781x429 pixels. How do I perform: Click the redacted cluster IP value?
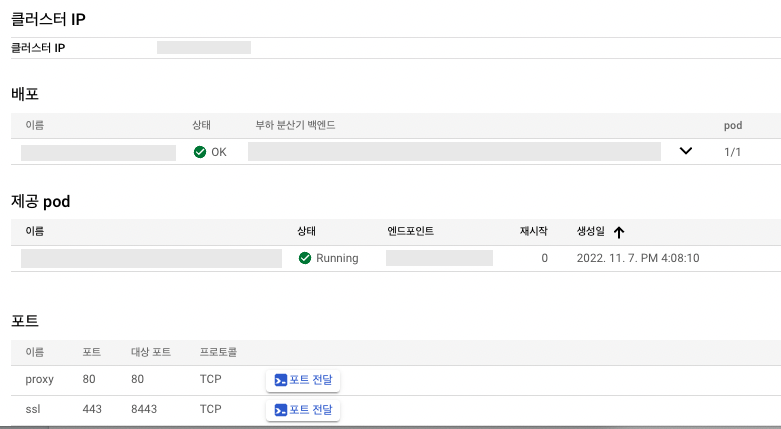tap(203, 47)
